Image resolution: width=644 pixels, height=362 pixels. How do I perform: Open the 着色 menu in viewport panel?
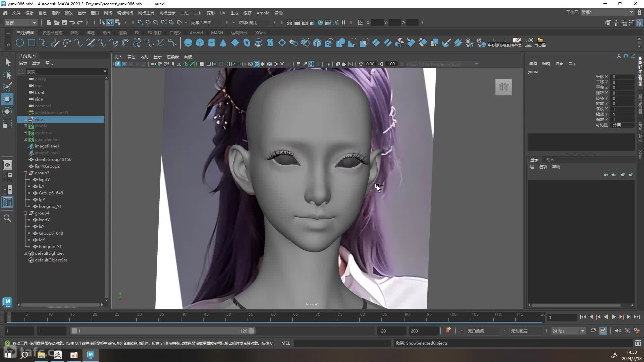131,57
